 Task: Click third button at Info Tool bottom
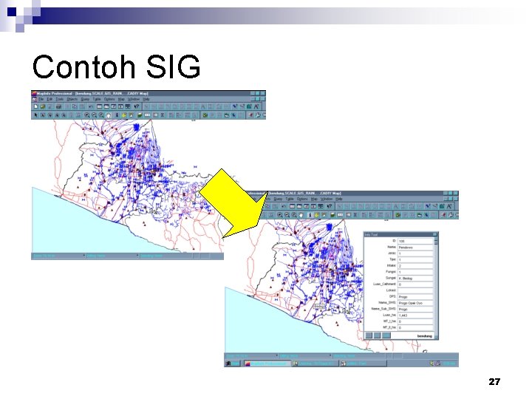coord(386,335)
